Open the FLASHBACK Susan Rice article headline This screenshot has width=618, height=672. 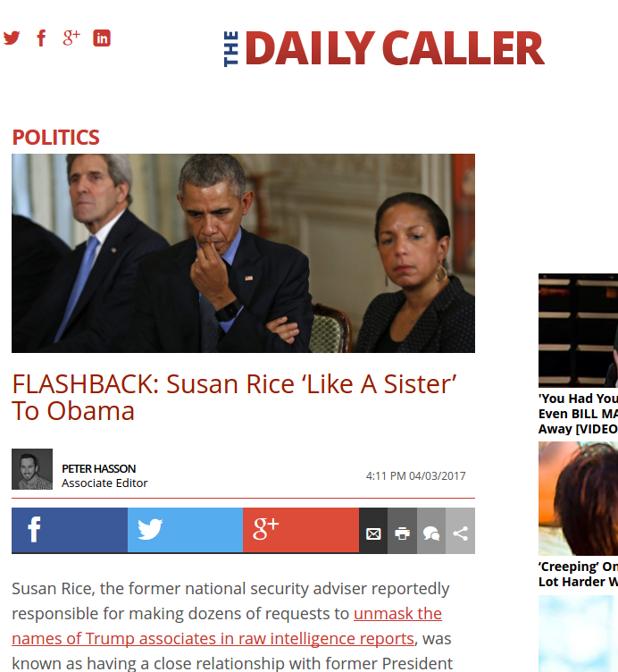coord(234,398)
